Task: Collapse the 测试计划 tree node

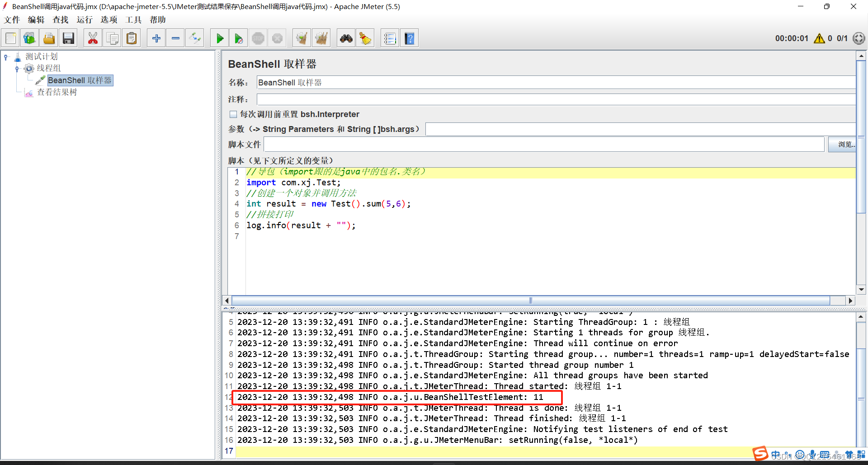Action: pos(6,57)
